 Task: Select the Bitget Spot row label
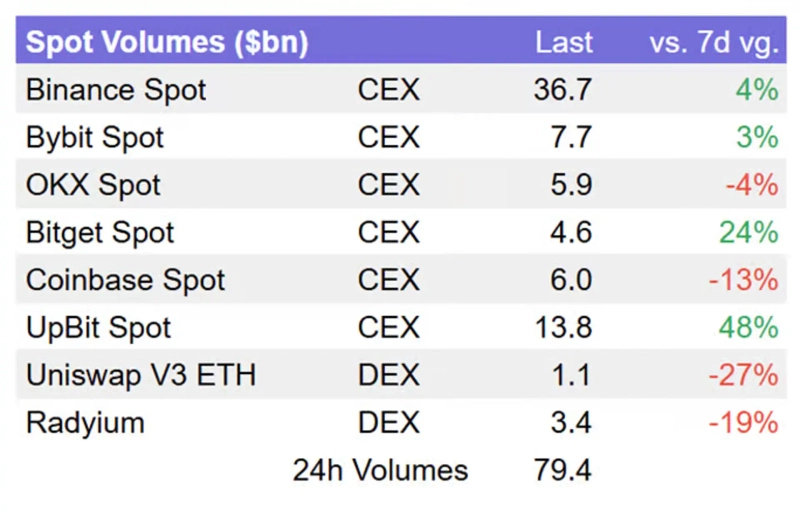point(100,233)
